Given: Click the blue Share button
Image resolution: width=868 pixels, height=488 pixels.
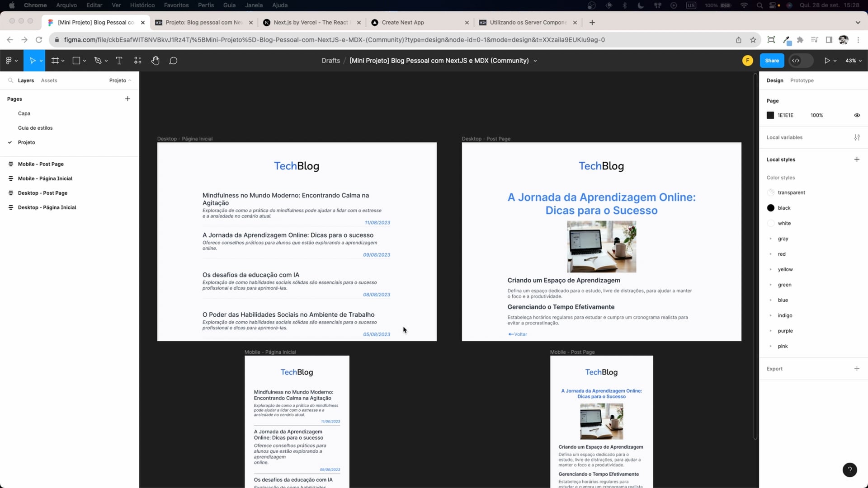Looking at the screenshot, I should 772,61.
